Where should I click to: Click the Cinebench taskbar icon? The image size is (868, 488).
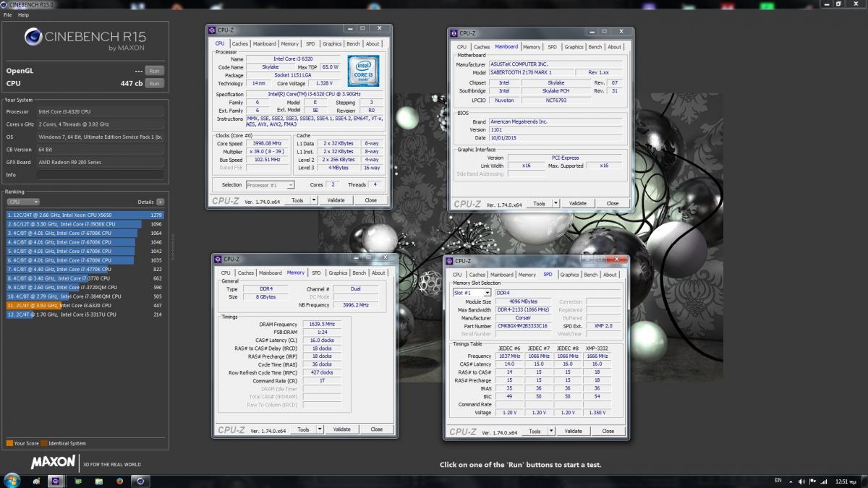pyautogui.click(x=140, y=480)
